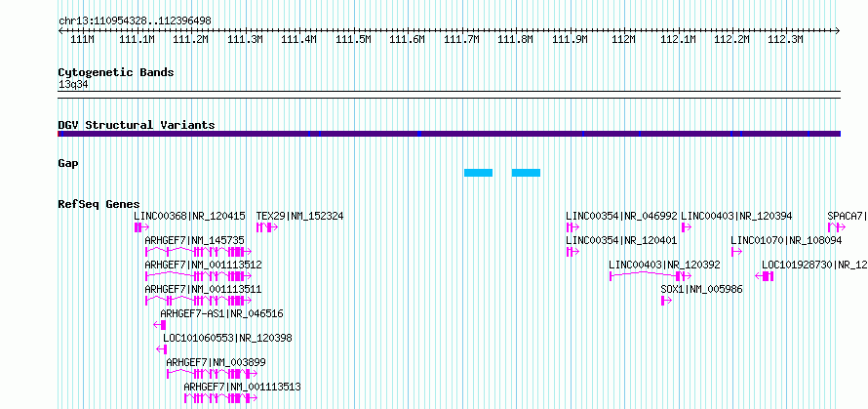
Task: Click the 111.6M ruler tick label
Action: 408,39
